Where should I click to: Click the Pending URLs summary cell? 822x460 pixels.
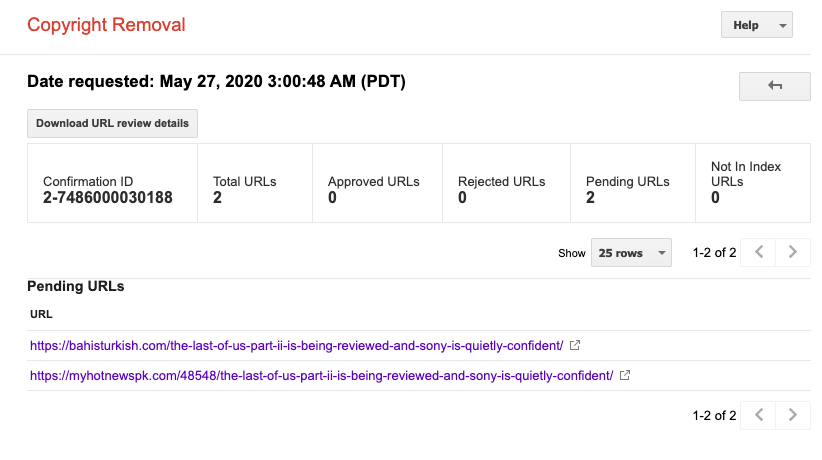click(x=633, y=183)
